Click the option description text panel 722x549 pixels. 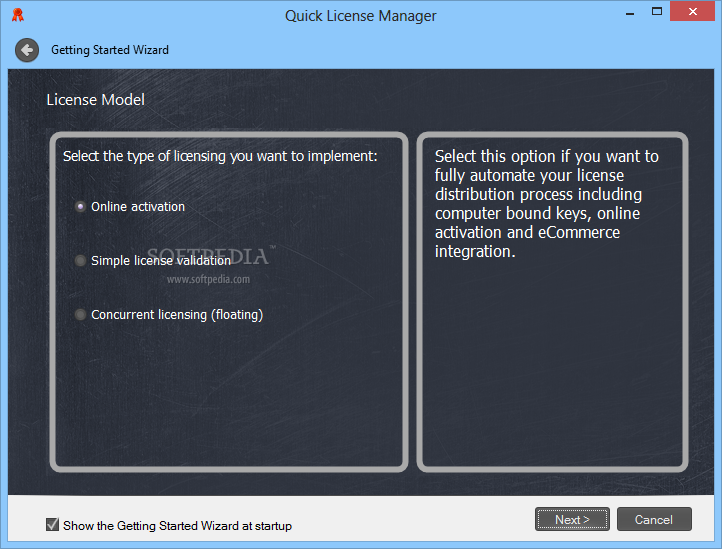(552, 302)
